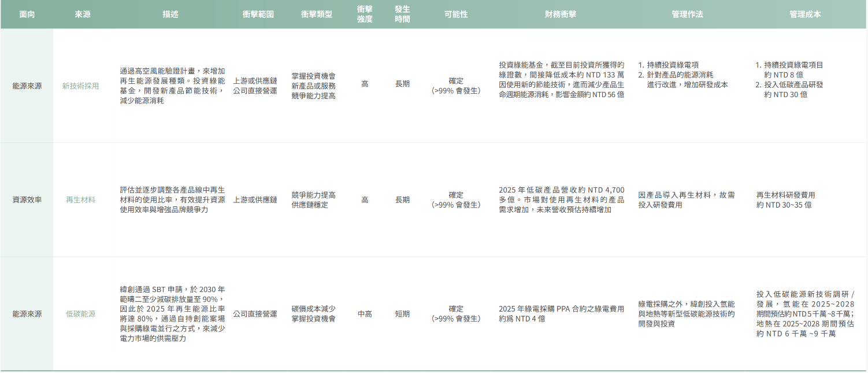Click the 再生材料 source label
Screen dimensions: 868x373
pos(81,200)
